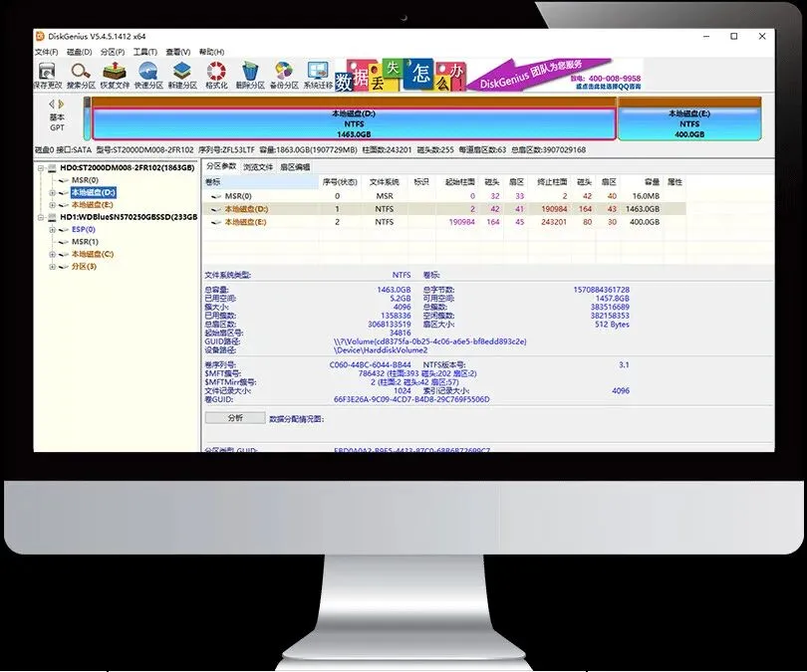Click the 终止柱面 column header
The image size is (807, 672).
tap(552, 182)
